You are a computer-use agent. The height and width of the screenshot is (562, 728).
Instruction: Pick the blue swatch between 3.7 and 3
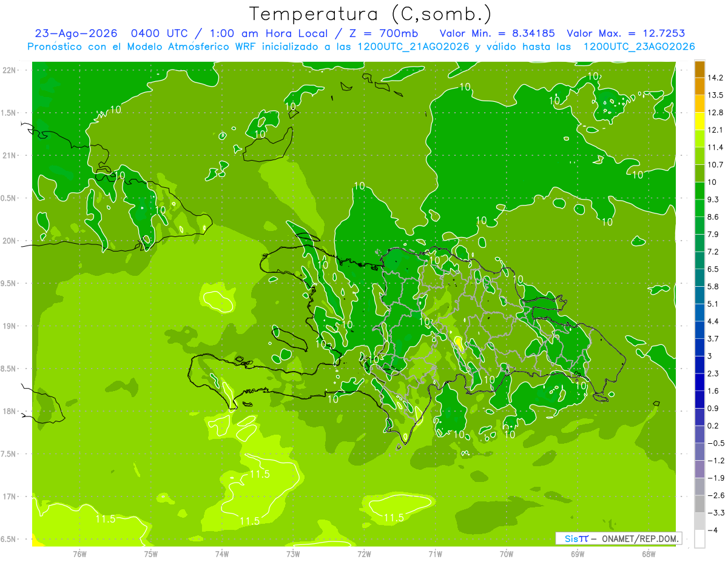pyautogui.click(x=699, y=347)
